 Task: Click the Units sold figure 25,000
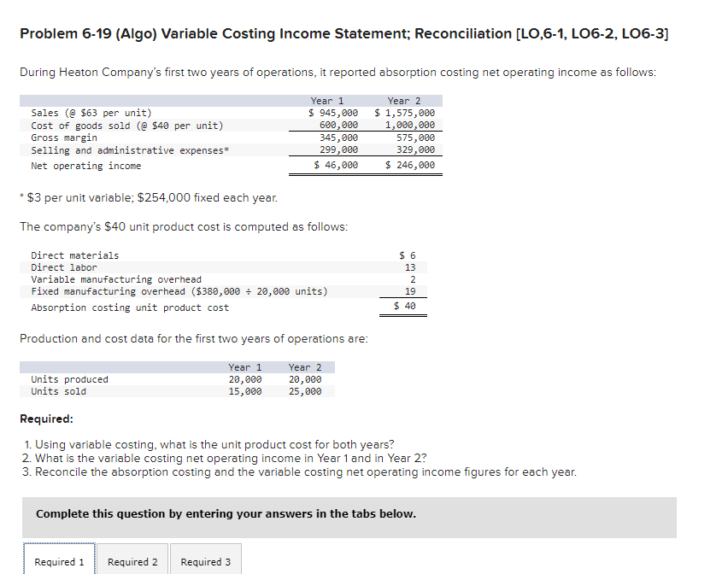coord(308,391)
